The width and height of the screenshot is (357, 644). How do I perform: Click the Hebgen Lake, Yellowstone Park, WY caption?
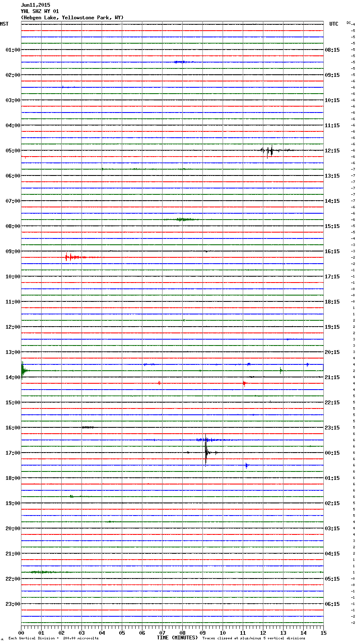coord(72,18)
